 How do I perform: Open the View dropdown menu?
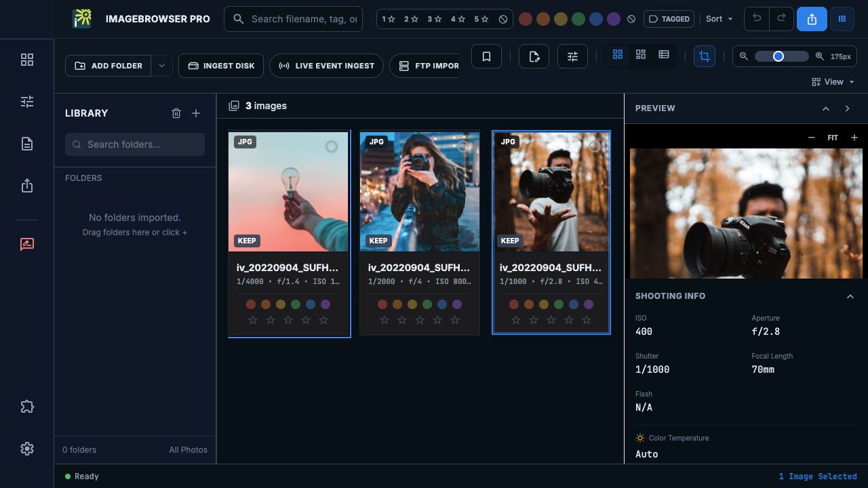(833, 82)
